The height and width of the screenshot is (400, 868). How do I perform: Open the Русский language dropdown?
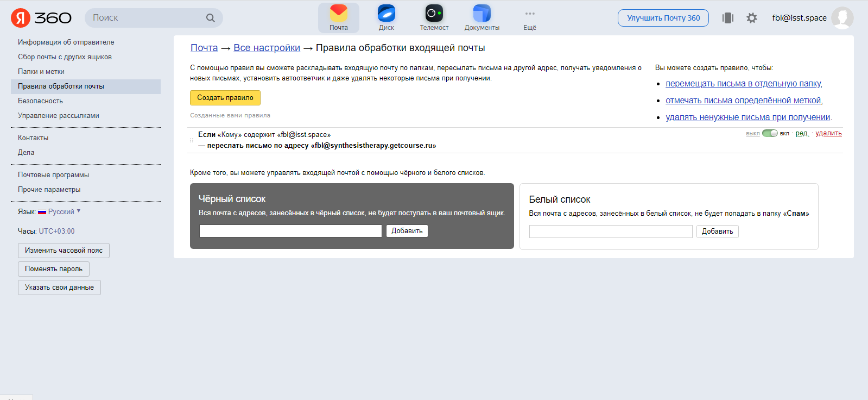[61, 211]
